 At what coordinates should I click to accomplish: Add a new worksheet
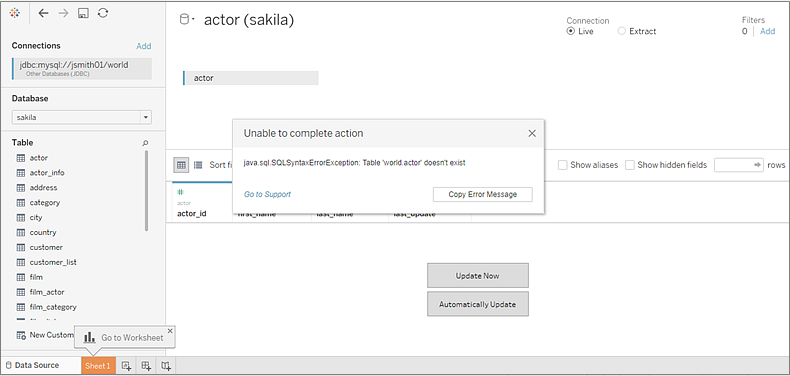pyautogui.click(x=126, y=366)
